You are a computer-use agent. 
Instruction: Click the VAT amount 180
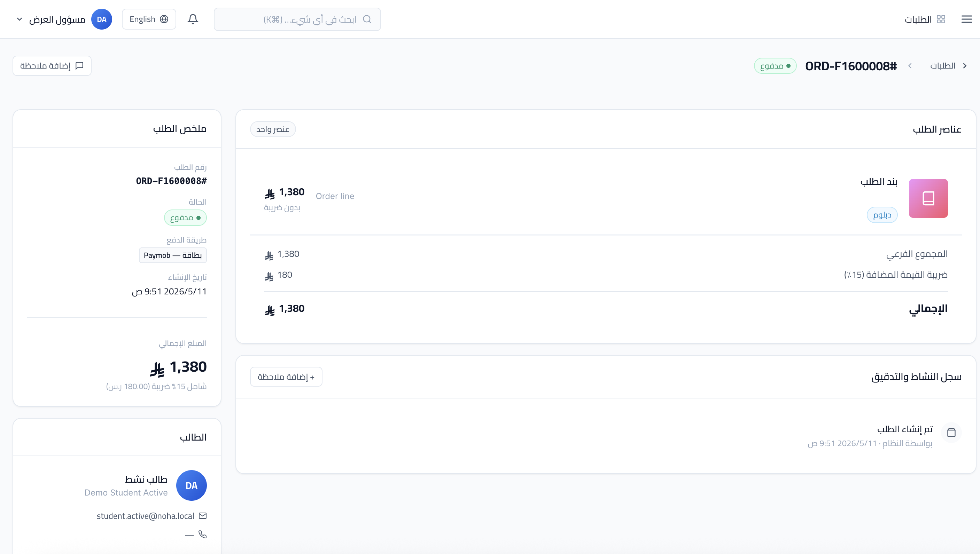pos(285,275)
